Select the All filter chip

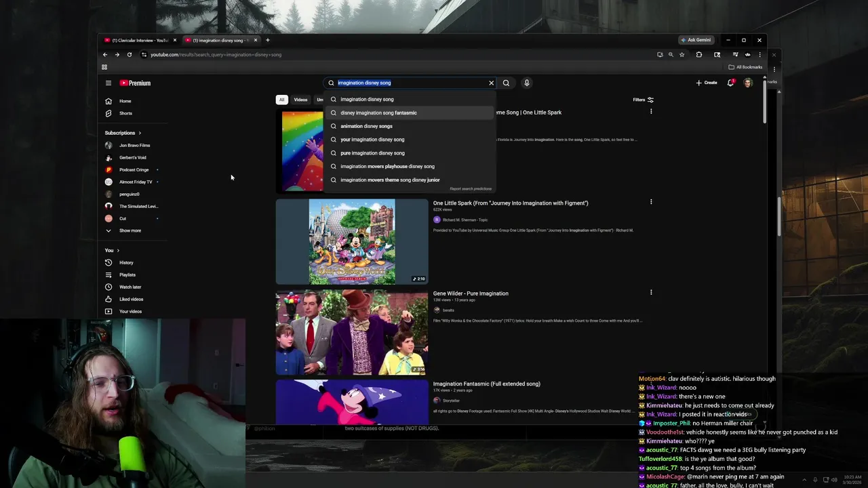click(x=281, y=100)
